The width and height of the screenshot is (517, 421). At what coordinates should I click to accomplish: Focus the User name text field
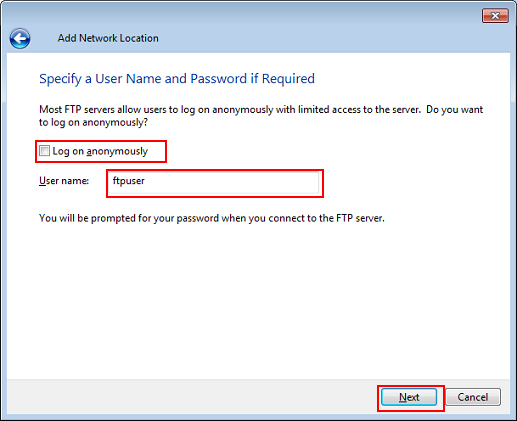215,183
